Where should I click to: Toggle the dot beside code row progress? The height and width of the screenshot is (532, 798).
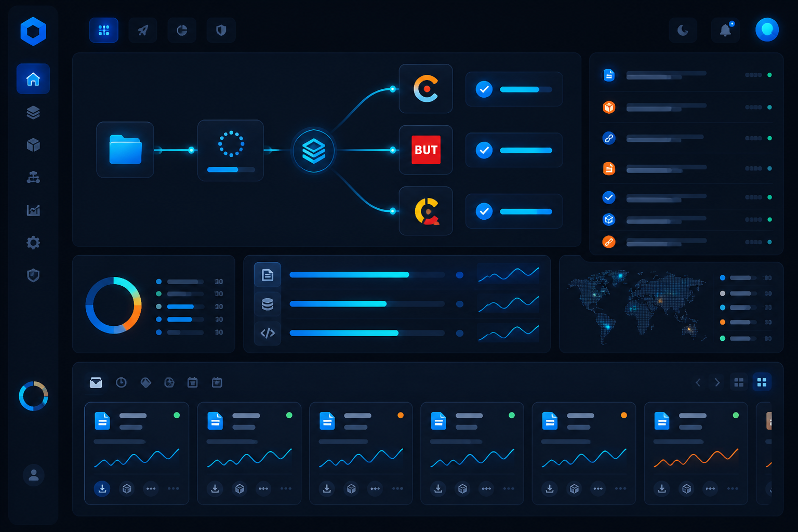click(x=459, y=333)
